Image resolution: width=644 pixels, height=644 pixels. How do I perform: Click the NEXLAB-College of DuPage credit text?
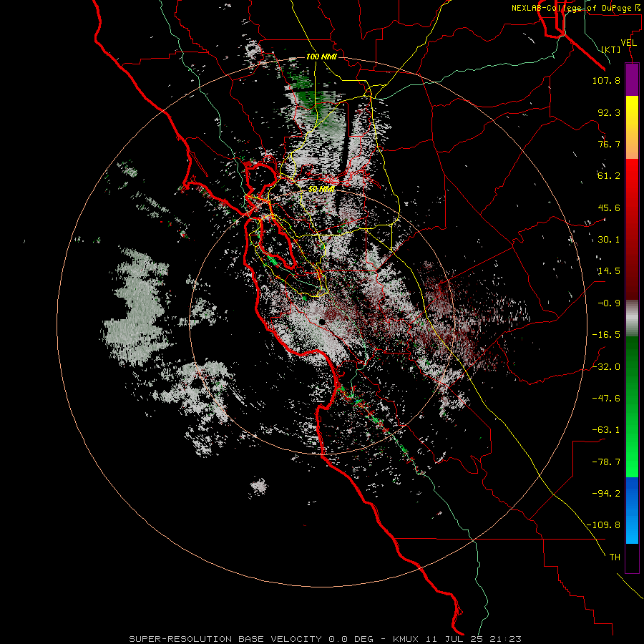pyautogui.click(x=576, y=8)
